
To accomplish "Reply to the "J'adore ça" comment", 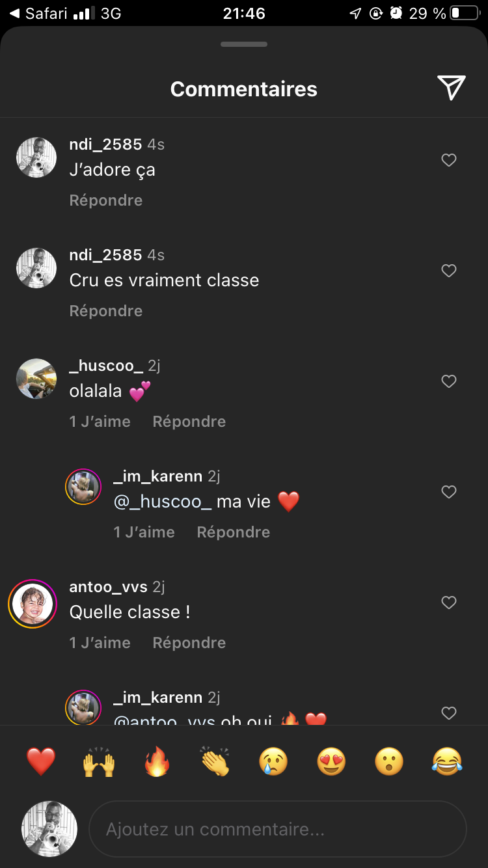I will click(106, 200).
